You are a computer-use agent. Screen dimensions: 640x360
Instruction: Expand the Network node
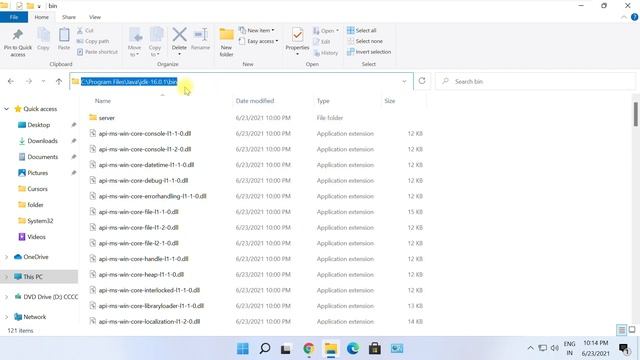pos(7,317)
